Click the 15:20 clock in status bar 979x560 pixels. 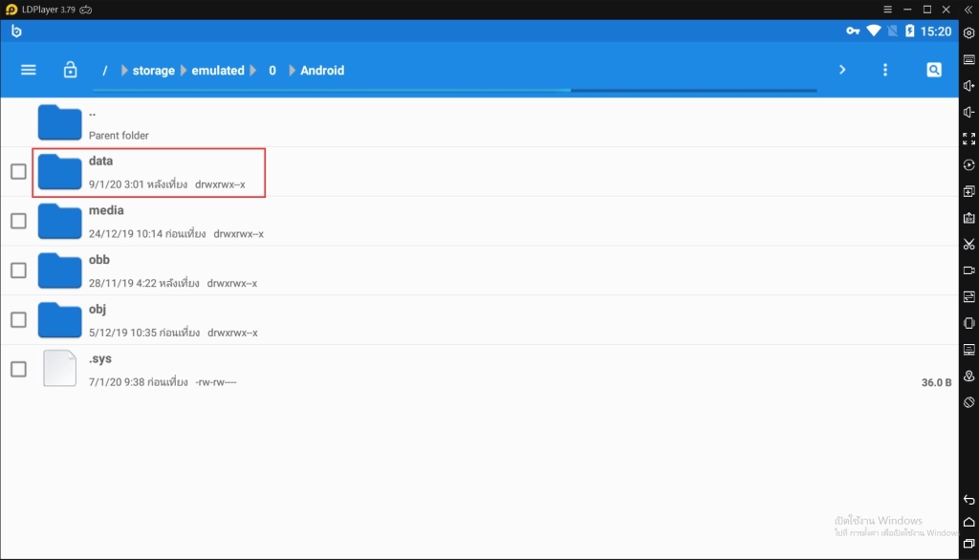[x=936, y=32]
